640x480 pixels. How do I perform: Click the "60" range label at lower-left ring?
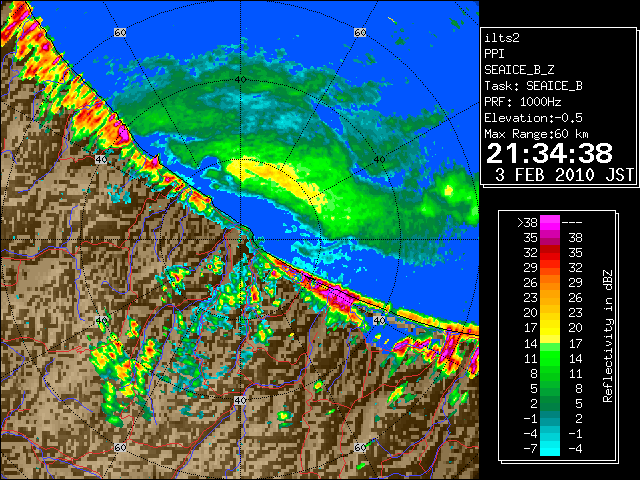(120, 448)
